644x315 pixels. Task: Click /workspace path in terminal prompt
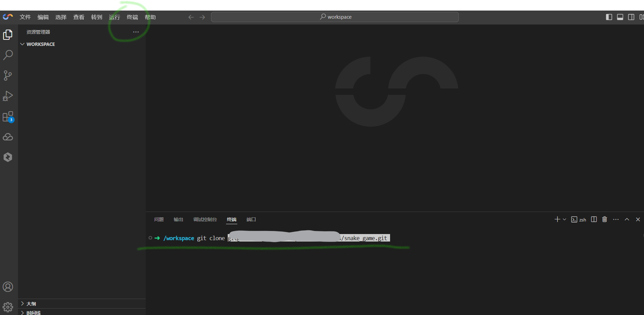pyautogui.click(x=179, y=238)
